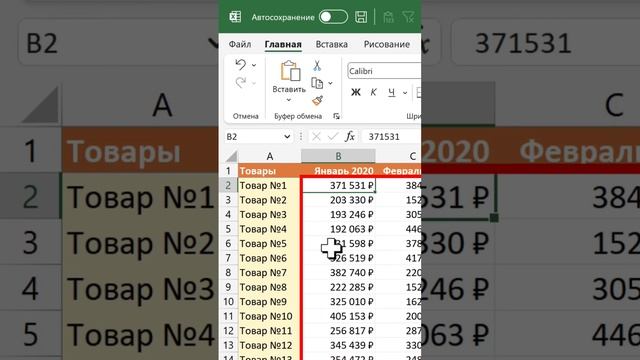Click the cell with 193 246 ₽
The width and height of the screenshot is (640, 360).
pyautogui.click(x=338, y=214)
